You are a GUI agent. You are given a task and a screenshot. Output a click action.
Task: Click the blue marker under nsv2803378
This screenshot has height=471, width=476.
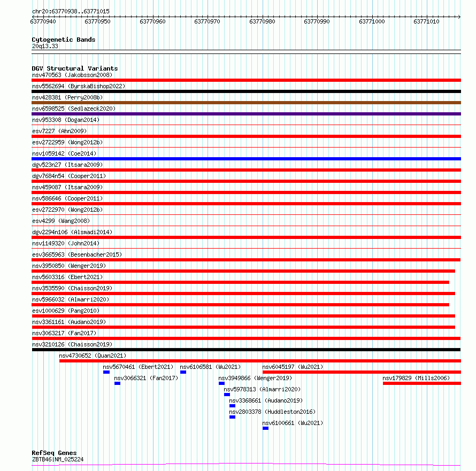click(233, 417)
